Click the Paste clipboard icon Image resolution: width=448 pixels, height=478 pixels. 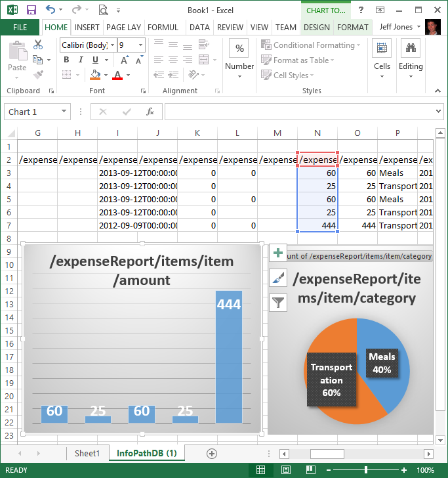17,51
